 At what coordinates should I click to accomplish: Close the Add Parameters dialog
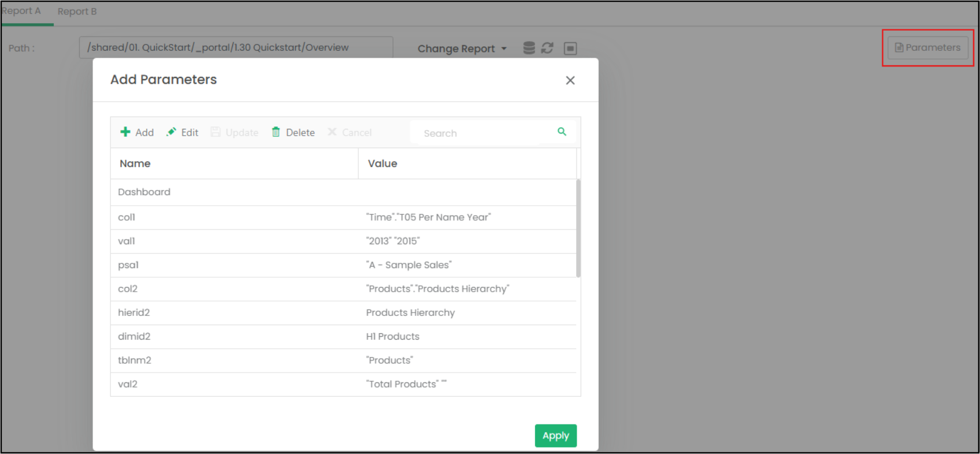(570, 80)
